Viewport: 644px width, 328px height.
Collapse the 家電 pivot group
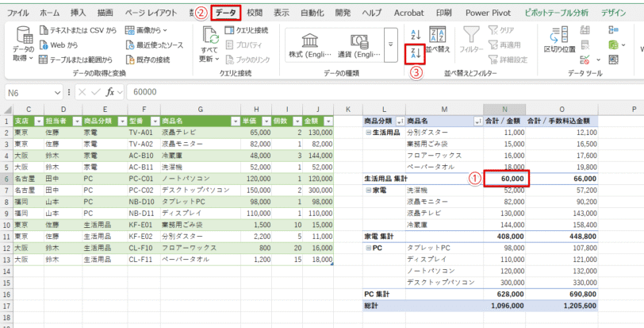click(369, 191)
